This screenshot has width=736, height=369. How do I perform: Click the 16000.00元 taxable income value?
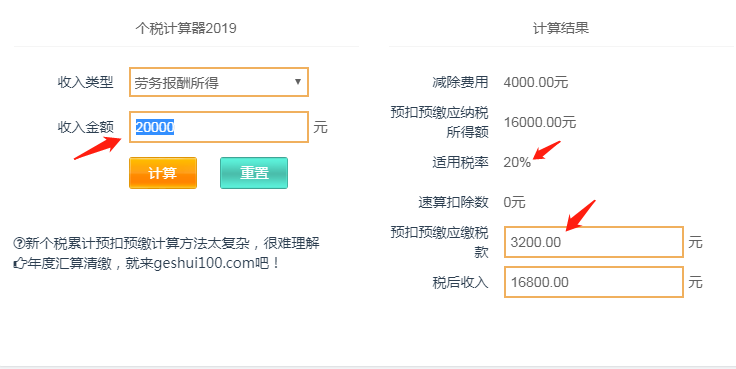tap(539, 123)
